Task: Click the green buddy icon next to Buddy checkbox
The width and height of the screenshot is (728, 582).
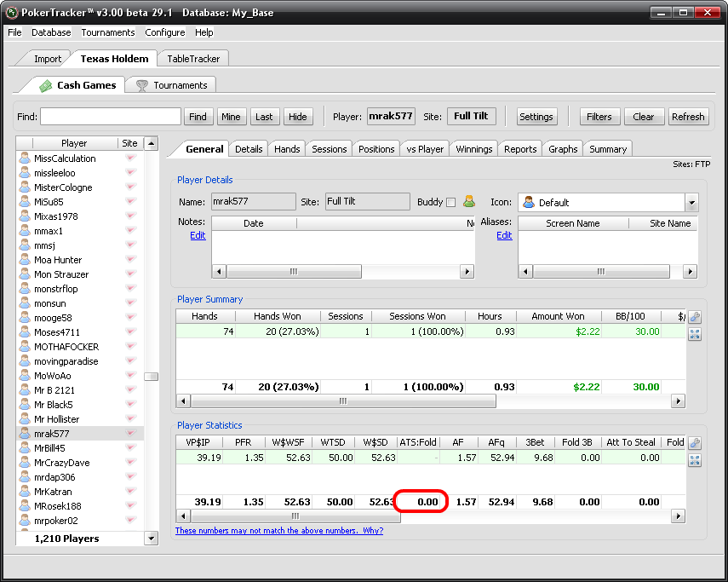Action: point(469,202)
